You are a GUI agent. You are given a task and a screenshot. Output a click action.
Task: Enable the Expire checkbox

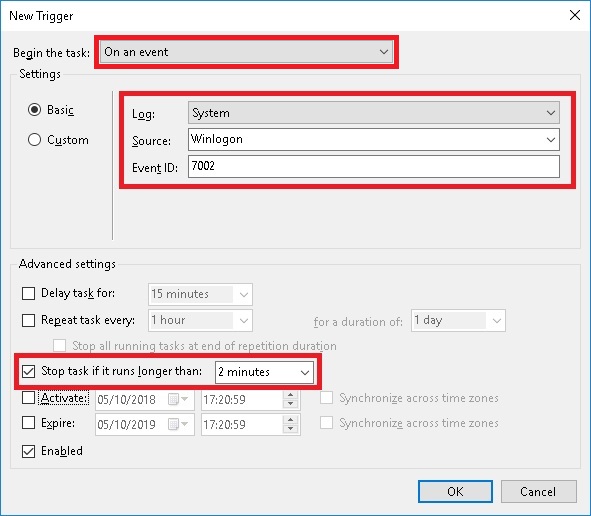coord(29,423)
